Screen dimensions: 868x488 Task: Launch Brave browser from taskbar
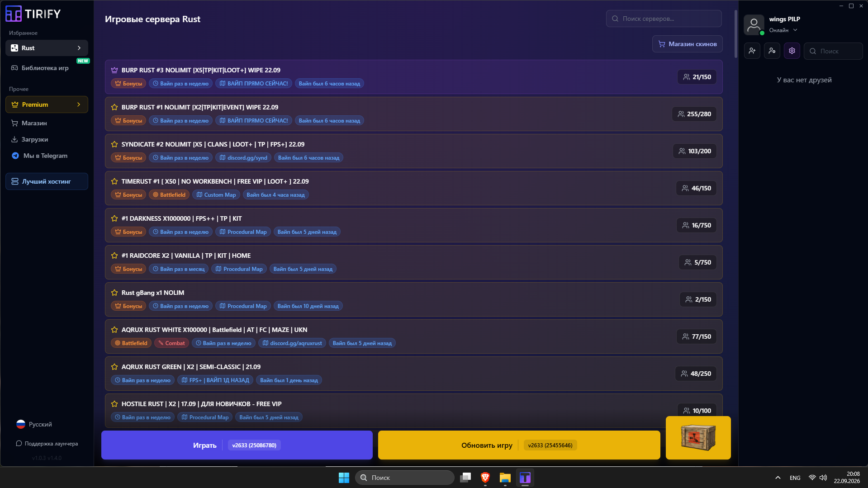485,478
